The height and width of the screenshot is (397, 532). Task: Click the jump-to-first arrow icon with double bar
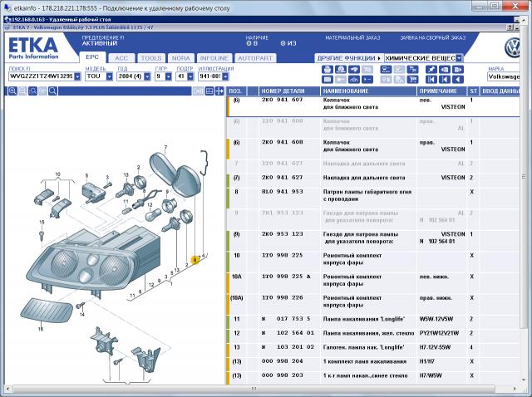tap(431, 80)
